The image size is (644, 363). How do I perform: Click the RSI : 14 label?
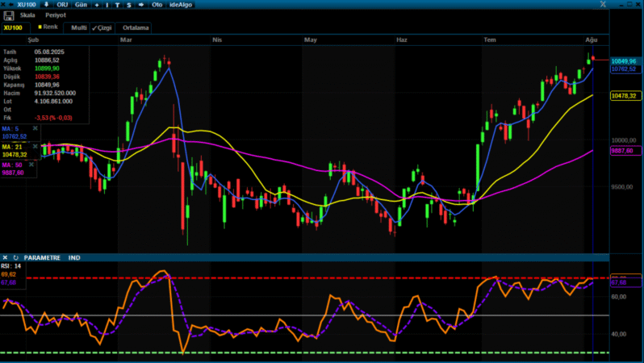click(x=10, y=266)
